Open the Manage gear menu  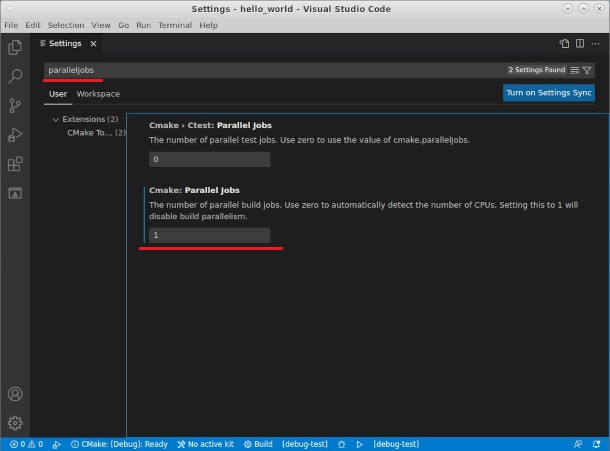click(15, 423)
